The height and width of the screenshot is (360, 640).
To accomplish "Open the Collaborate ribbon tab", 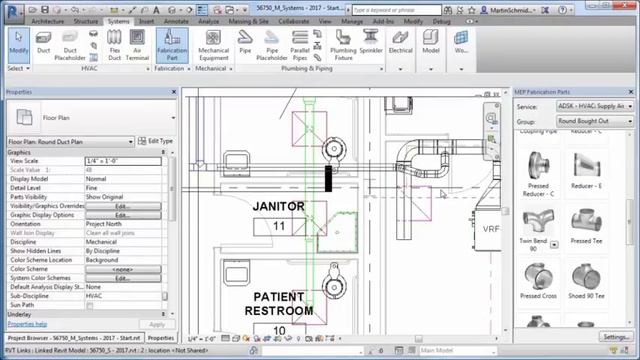I will click(293, 21).
